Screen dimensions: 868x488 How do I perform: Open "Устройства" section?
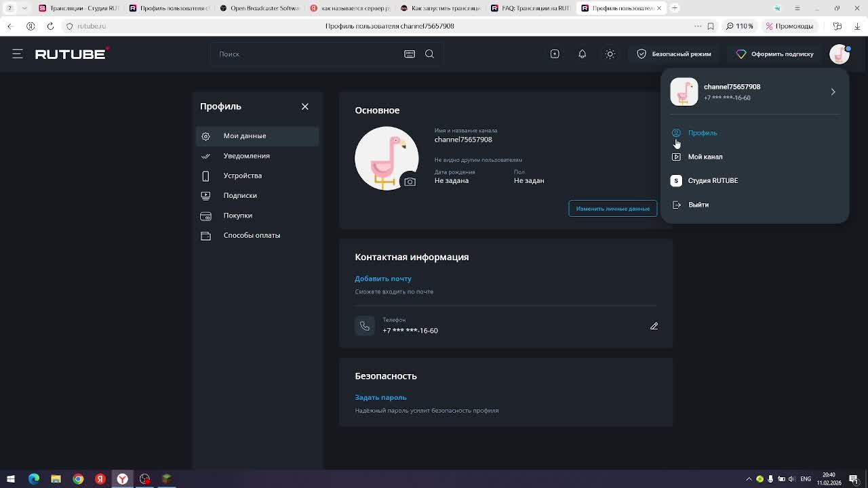click(x=258, y=176)
